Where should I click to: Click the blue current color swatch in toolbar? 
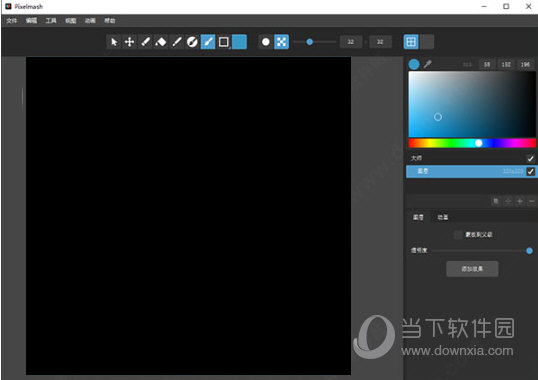(x=239, y=42)
